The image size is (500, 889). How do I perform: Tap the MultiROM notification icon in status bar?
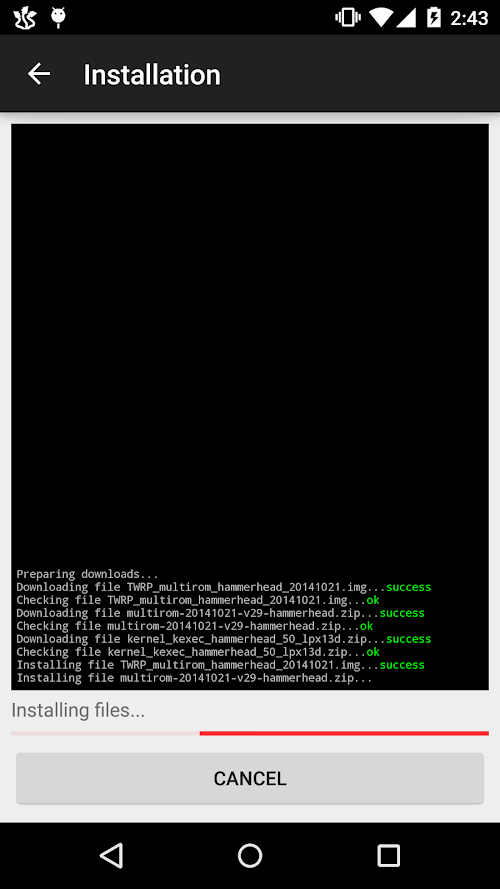click(26, 18)
